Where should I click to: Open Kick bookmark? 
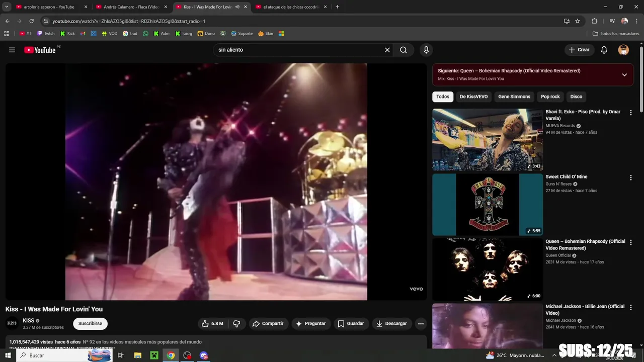pyautogui.click(x=67, y=34)
